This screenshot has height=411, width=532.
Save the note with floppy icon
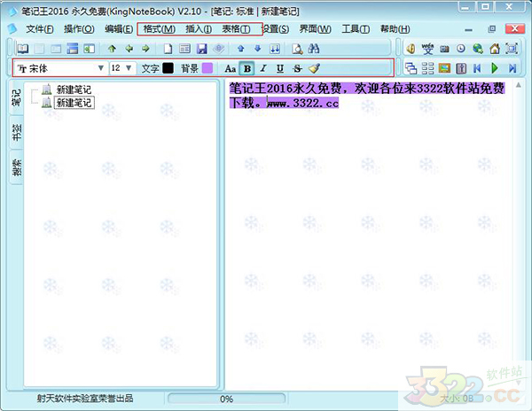click(x=202, y=49)
